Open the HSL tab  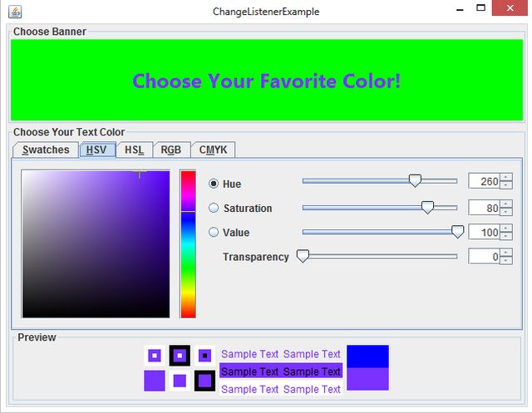[x=135, y=150]
